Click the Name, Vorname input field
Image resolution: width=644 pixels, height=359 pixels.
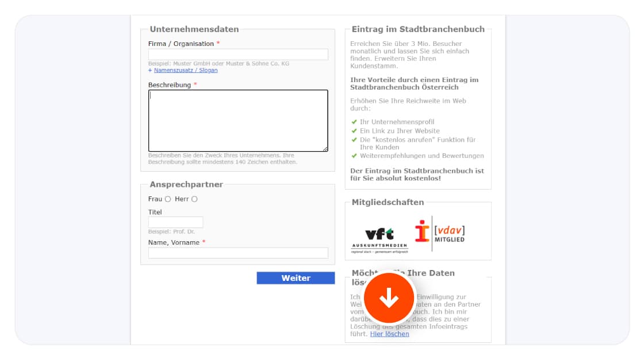238,253
